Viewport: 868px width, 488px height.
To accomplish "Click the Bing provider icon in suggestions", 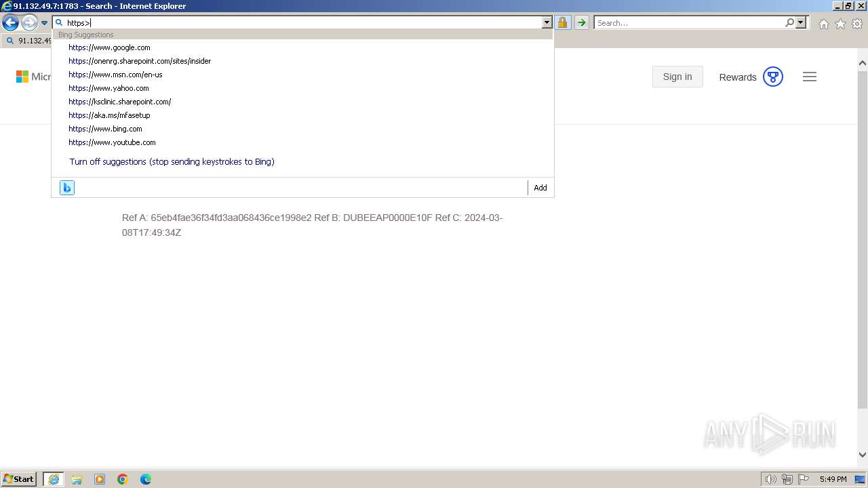I will coord(67,188).
